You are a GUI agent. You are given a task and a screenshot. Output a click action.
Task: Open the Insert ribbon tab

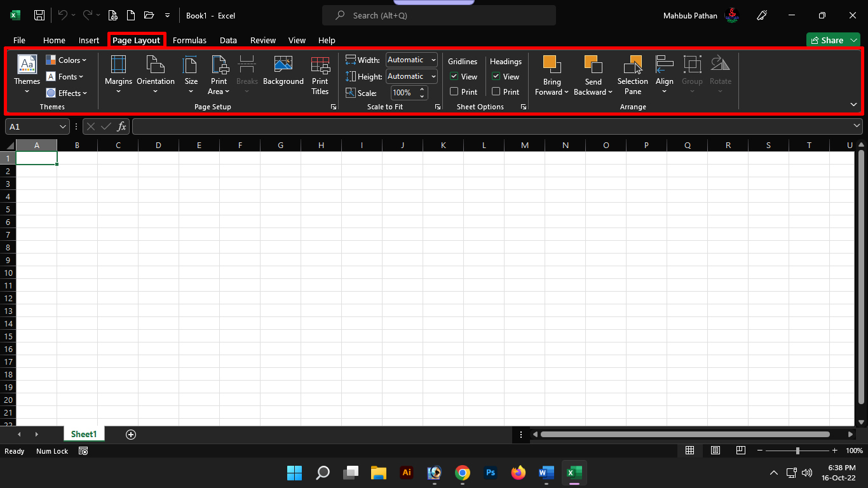coord(89,40)
